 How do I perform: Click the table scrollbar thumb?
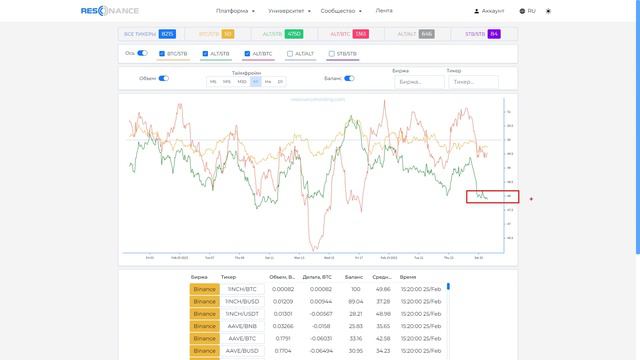448,286
